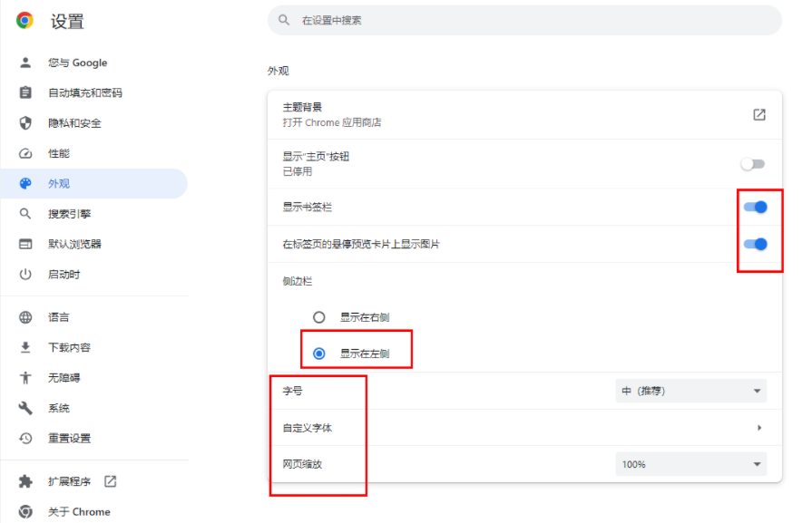Click the globe icon for 语言

(25, 317)
